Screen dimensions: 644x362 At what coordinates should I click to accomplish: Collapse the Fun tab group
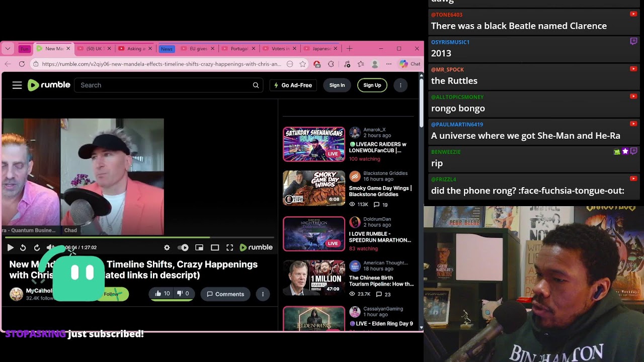coord(25,49)
